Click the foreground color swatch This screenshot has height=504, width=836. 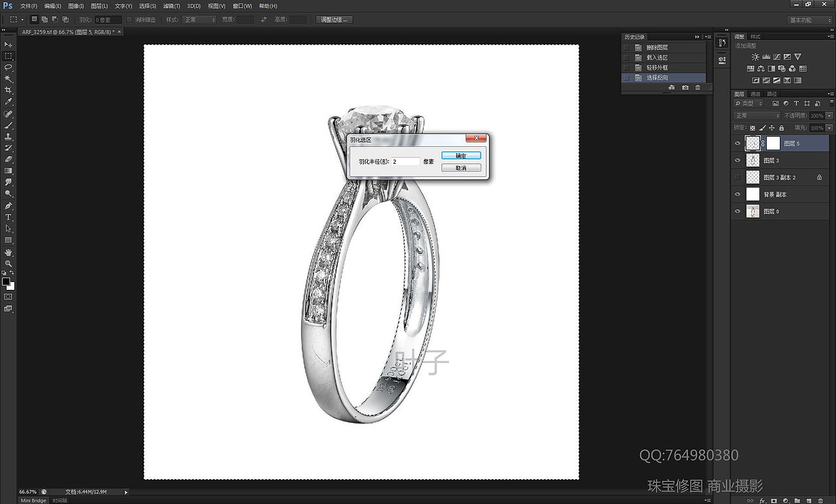point(6,281)
